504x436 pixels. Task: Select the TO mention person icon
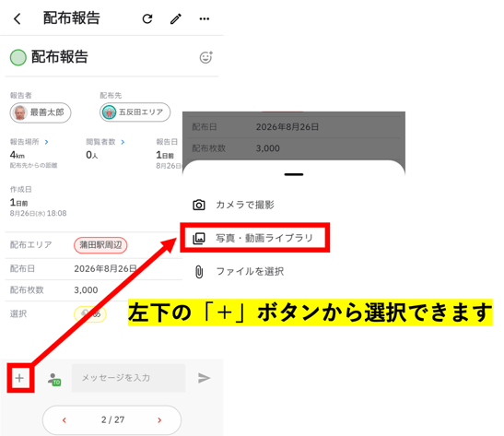coord(54,380)
